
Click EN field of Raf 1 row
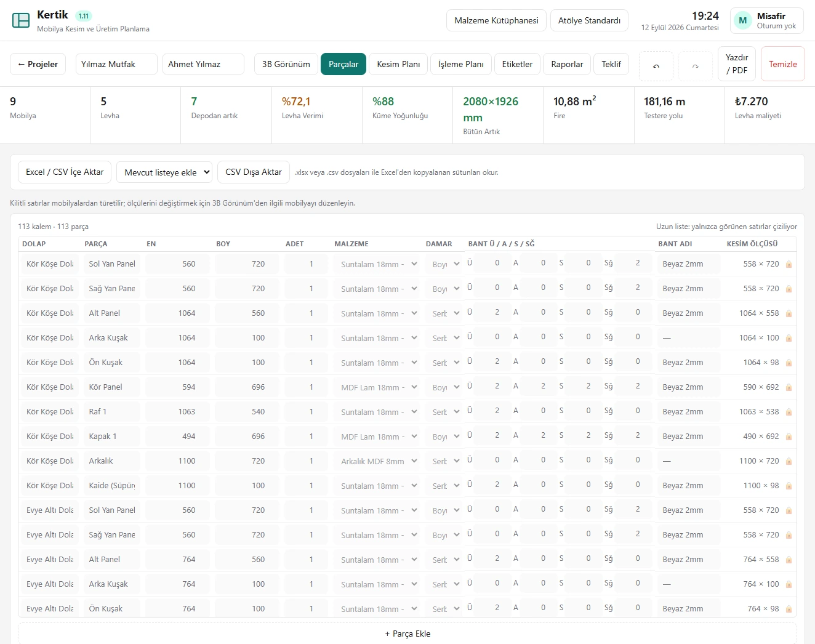click(x=177, y=412)
